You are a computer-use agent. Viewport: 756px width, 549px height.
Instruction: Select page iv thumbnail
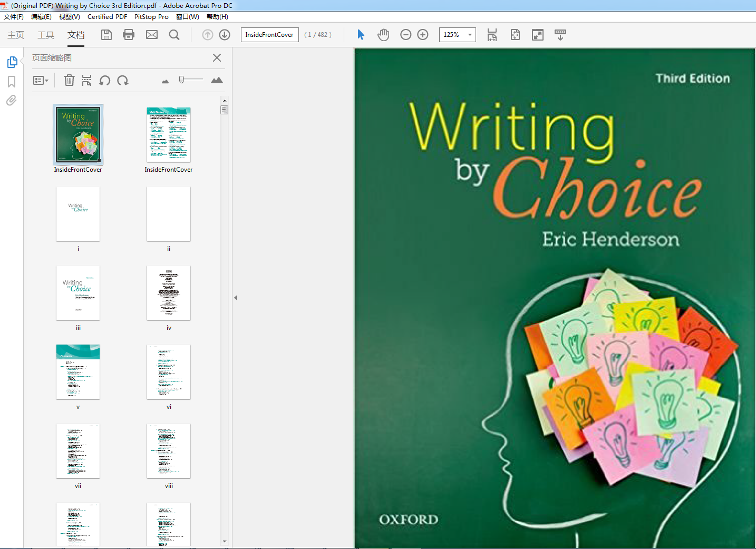point(169,292)
